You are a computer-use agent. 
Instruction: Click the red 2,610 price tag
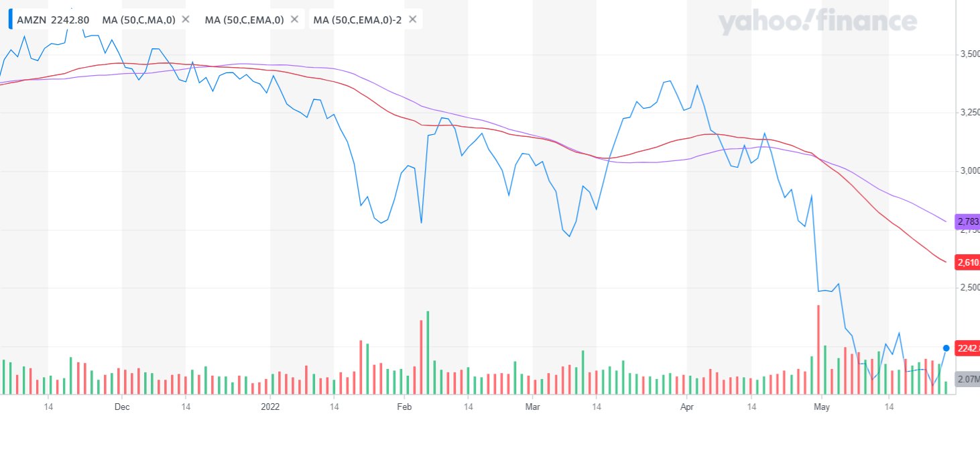969,262
